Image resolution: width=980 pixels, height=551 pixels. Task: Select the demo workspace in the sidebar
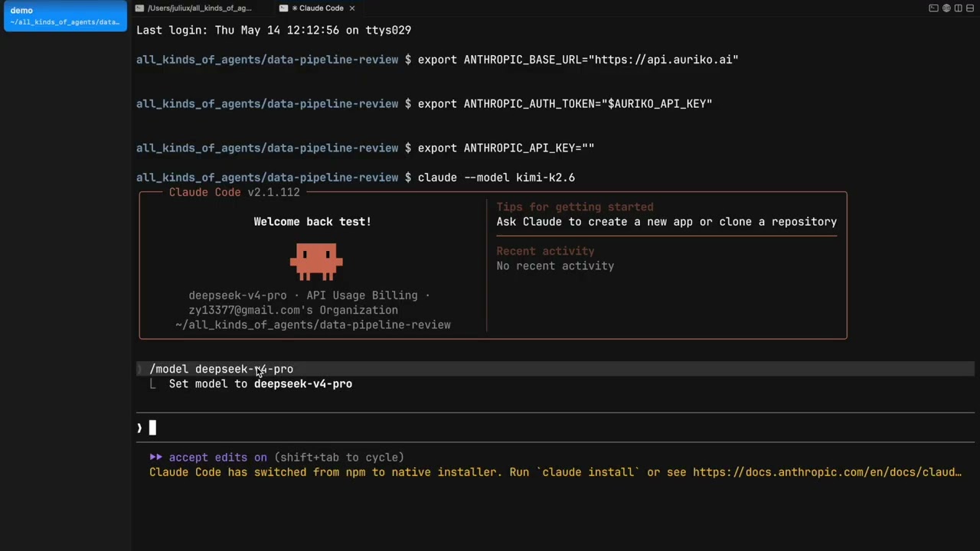[x=65, y=16]
